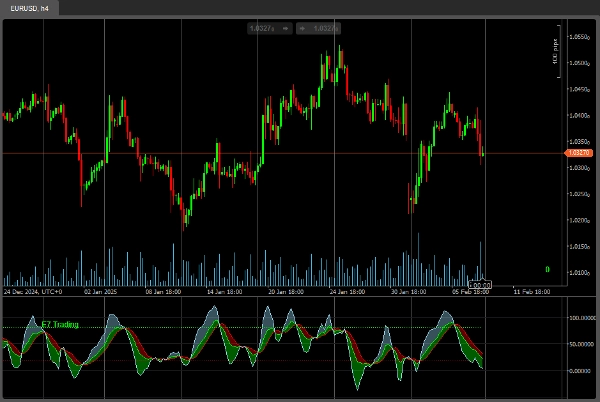Viewport: 600px width, 402px height.
Task: Click the 11 Feb 18:00 time axis label
Action: (532, 291)
